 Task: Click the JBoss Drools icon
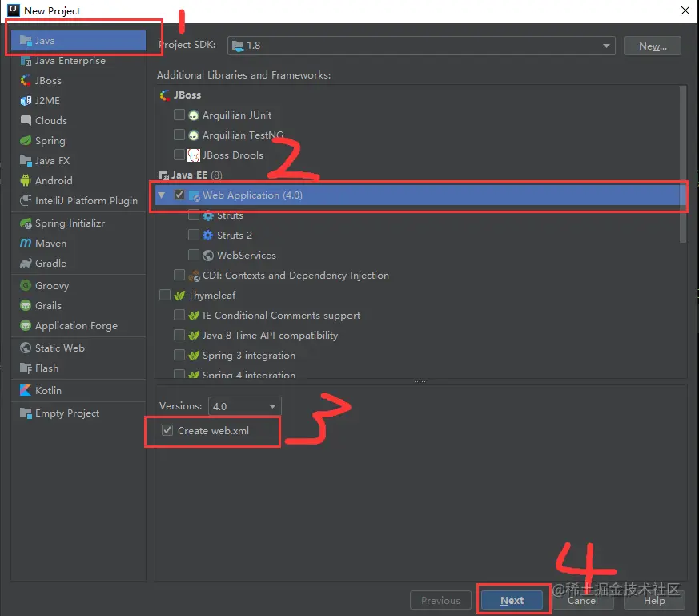pyautogui.click(x=194, y=155)
